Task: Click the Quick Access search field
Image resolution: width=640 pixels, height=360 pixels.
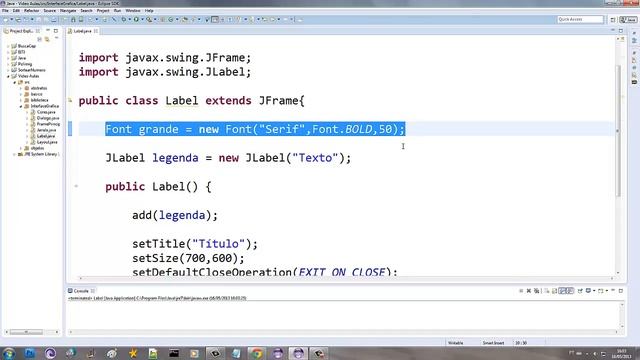Action: click(x=580, y=19)
